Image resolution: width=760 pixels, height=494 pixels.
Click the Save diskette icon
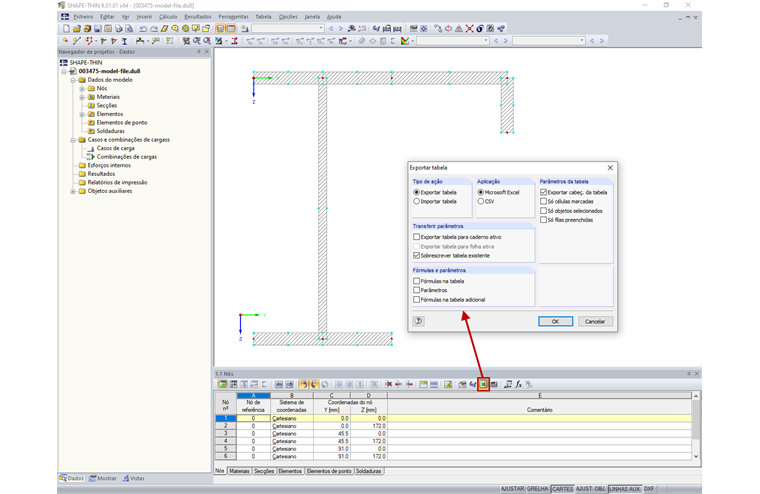(97, 29)
